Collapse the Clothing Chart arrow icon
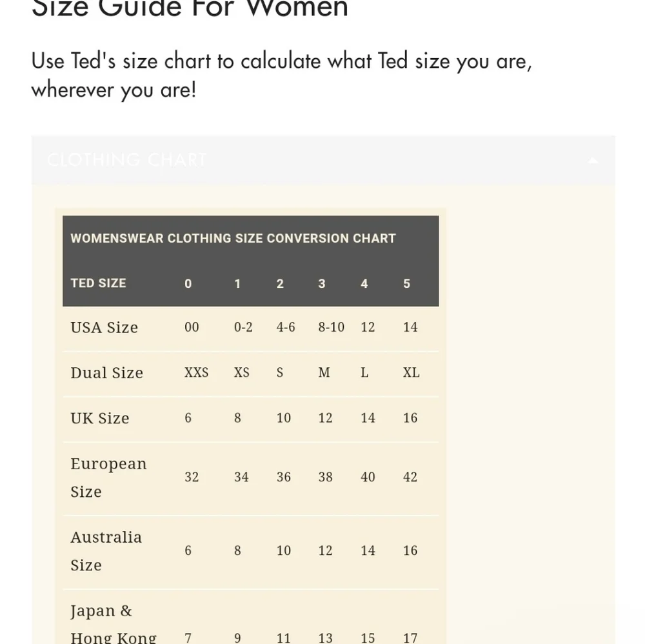Image resolution: width=645 pixels, height=644 pixels. [592, 161]
